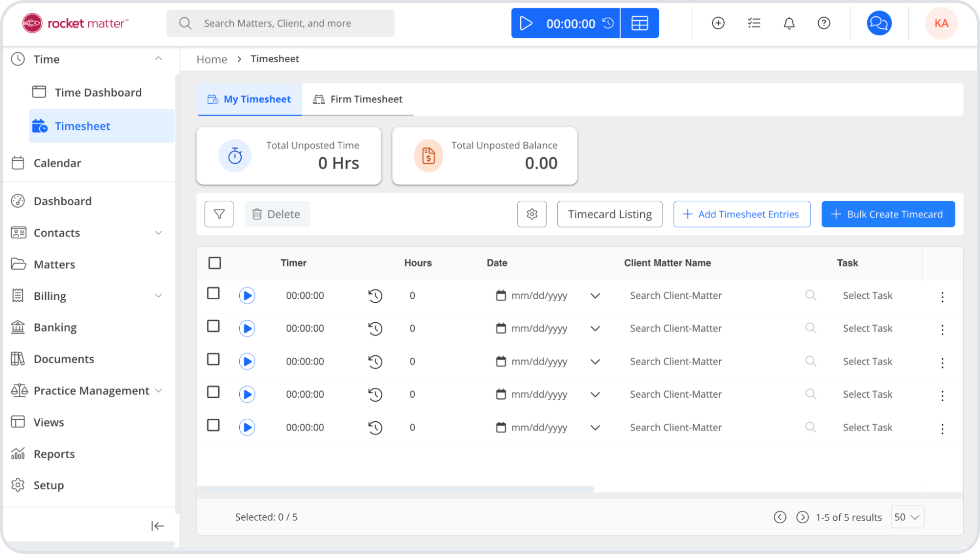980x554 pixels.
Task: Open notifications via the bell icon
Action: [x=789, y=23]
